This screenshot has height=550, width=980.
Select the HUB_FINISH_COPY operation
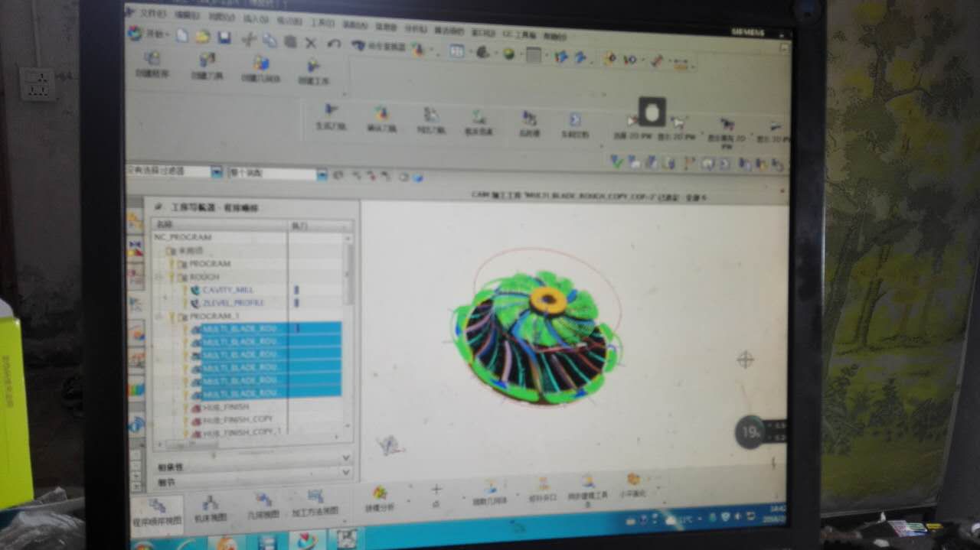pos(237,419)
